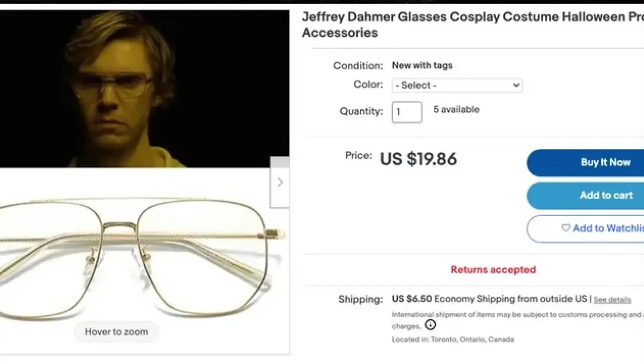The height and width of the screenshot is (362, 644).
Task: Click the Quantity input field
Action: 407,112
